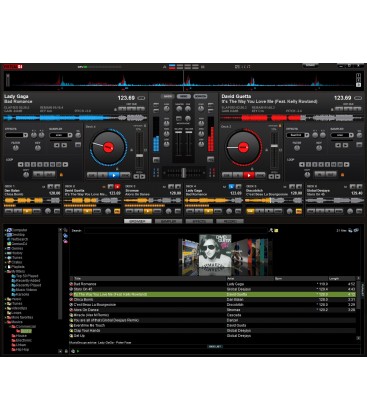Toggle the left channel PFL headphone button
This screenshot has height=420, width=367.
click(156, 160)
